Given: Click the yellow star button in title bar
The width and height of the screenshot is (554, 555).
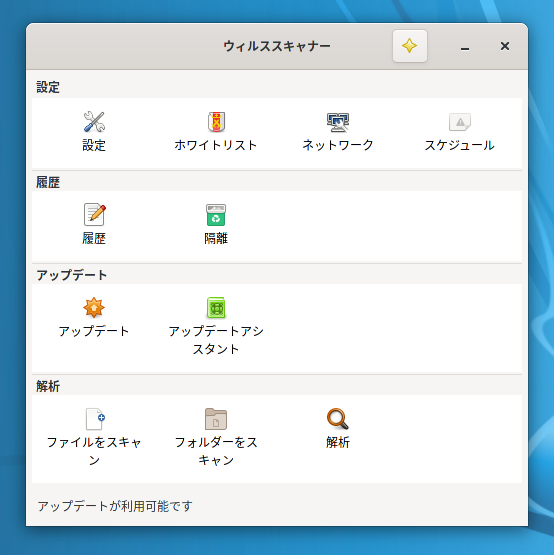Looking at the screenshot, I should pos(410,46).
